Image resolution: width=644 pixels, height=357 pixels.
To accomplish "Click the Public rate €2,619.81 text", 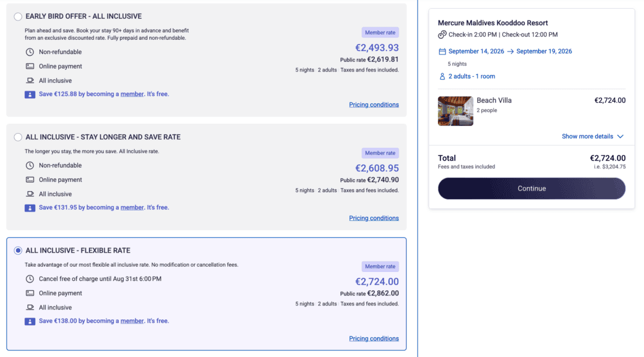I will tap(369, 60).
